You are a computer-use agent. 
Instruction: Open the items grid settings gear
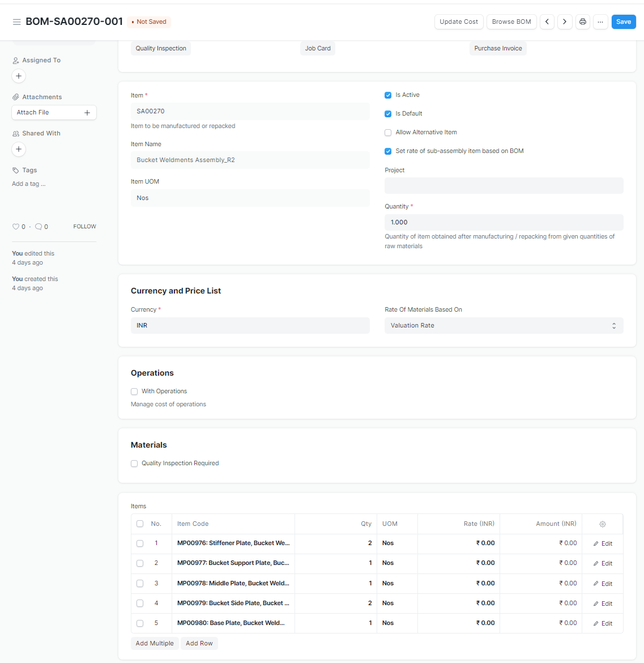602,524
